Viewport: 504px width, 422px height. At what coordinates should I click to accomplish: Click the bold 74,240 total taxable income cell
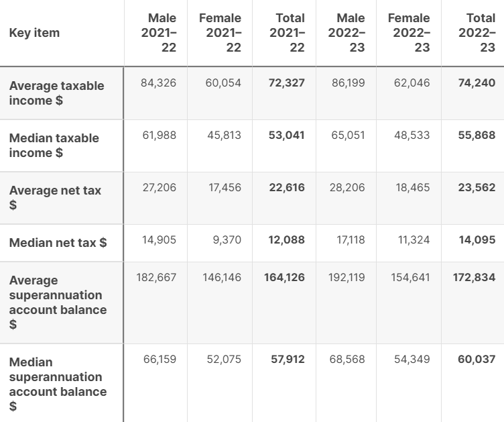click(477, 83)
